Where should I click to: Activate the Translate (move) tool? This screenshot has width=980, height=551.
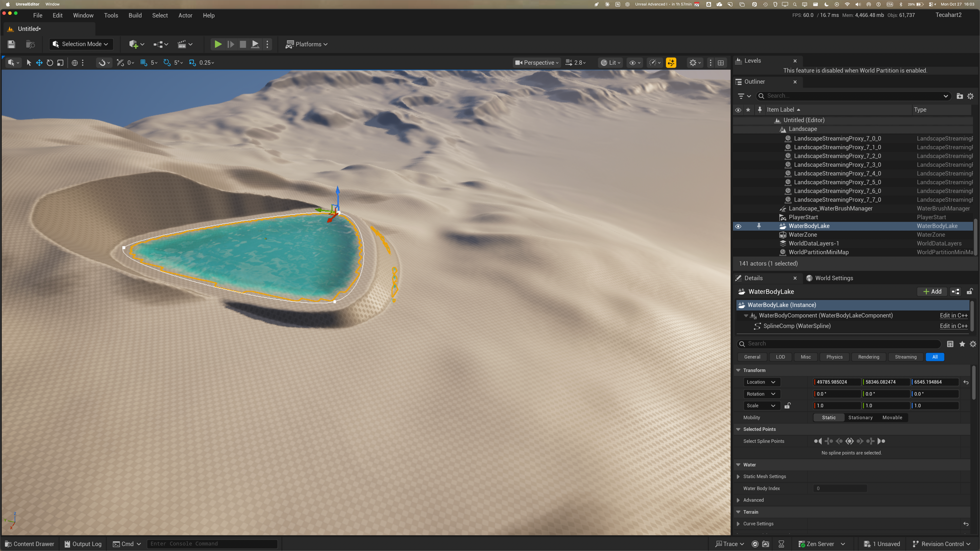[x=39, y=63]
